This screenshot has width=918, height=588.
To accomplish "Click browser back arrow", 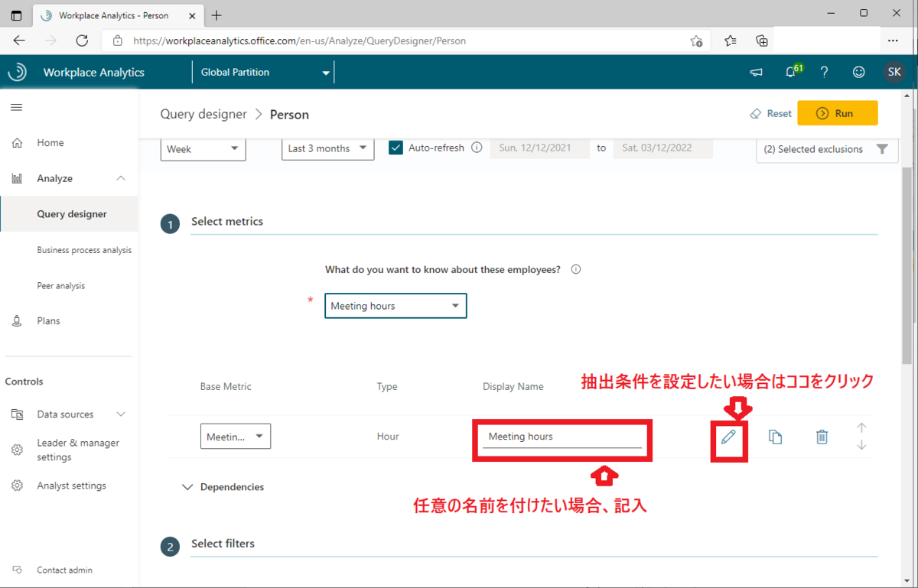I will [19, 41].
